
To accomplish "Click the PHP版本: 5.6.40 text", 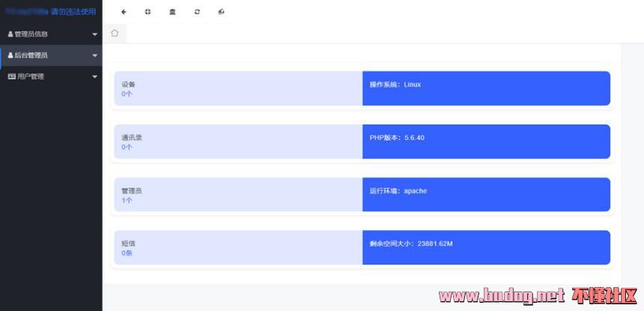I will coord(397,138).
